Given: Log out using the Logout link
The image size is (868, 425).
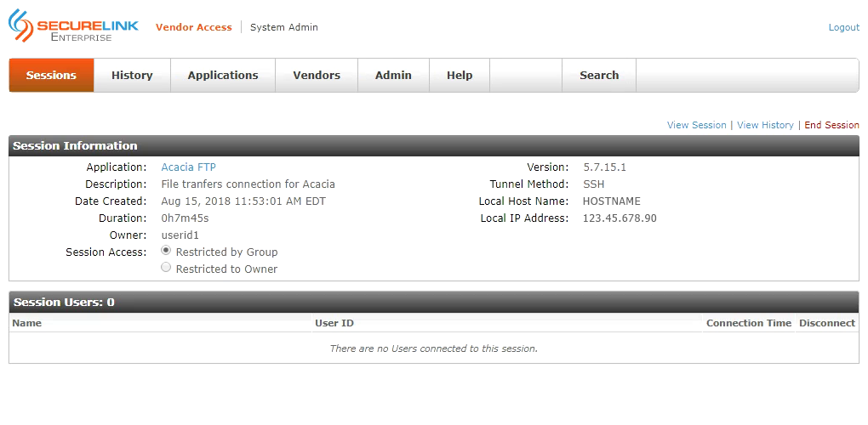Looking at the screenshot, I should pyautogui.click(x=843, y=27).
